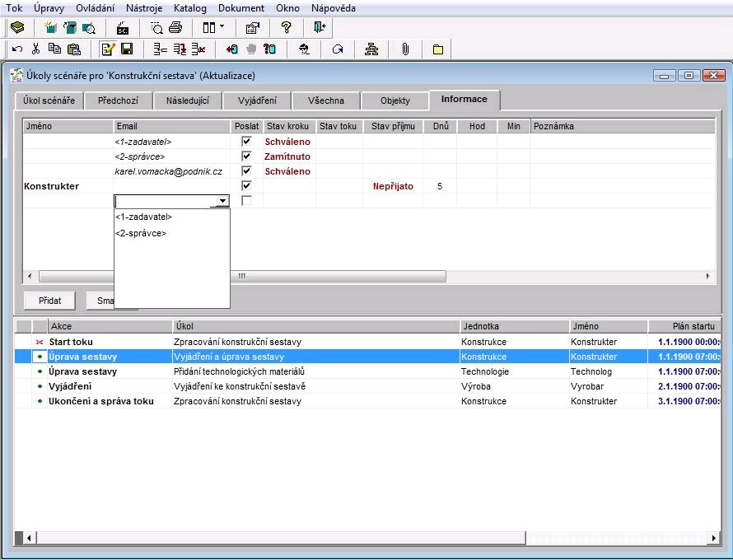This screenshot has height=560, width=733.
Task: Open print preview icon
Action: [x=156, y=28]
